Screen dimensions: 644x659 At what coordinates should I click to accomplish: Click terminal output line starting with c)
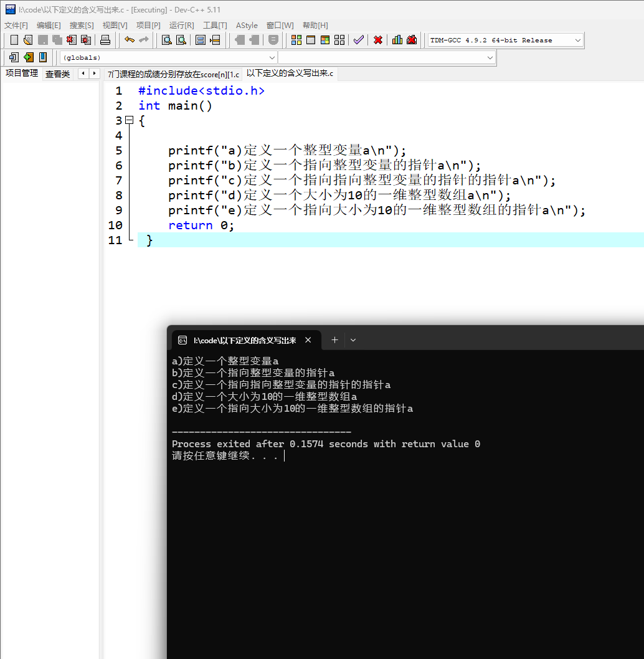tap(282, 384)
